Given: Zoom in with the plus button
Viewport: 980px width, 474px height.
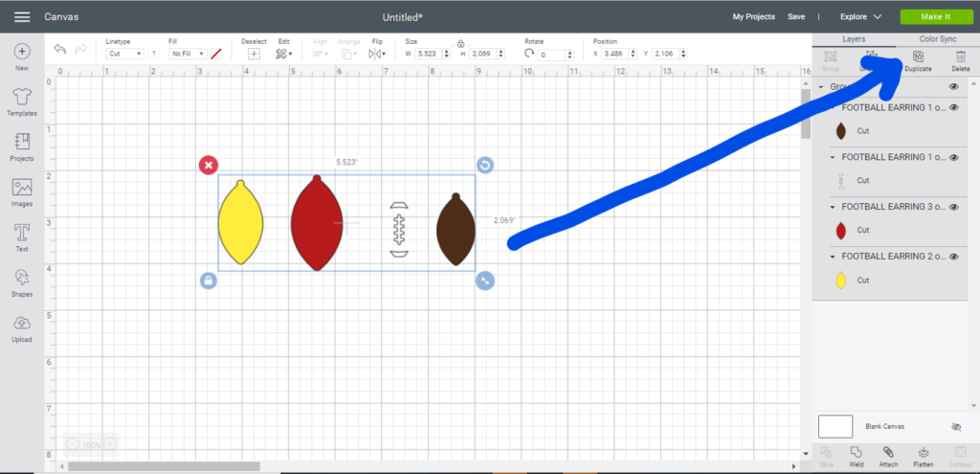Looking at the screenshot, I should 110,444.
